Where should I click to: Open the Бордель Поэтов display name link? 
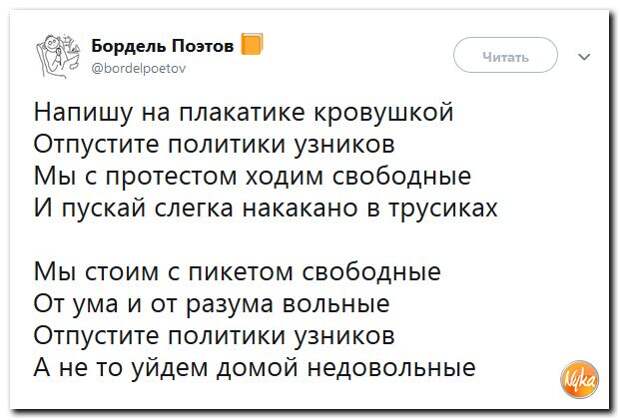pos(163,46)
